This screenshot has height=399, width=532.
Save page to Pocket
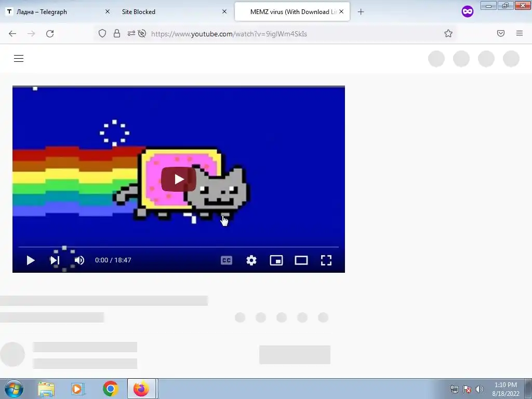501,33
